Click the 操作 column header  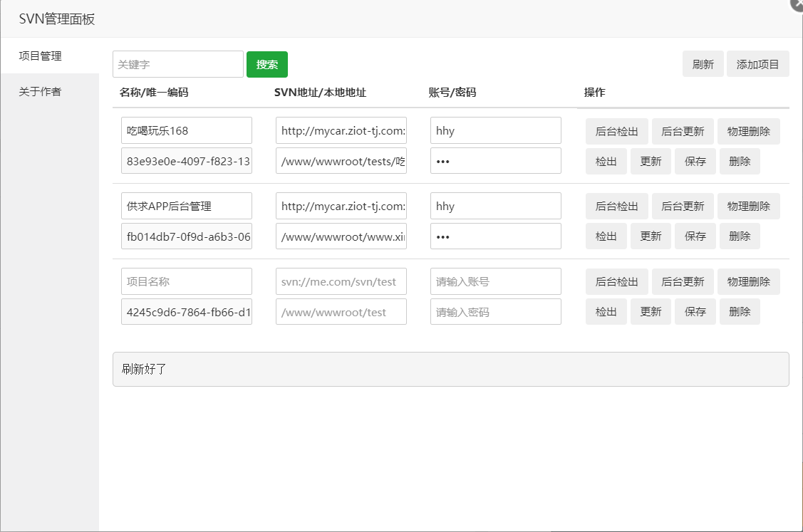click(x=594, y=93)
